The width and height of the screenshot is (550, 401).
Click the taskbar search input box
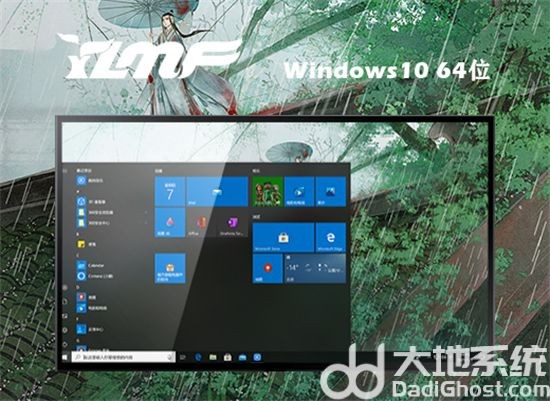click(123, 357)
